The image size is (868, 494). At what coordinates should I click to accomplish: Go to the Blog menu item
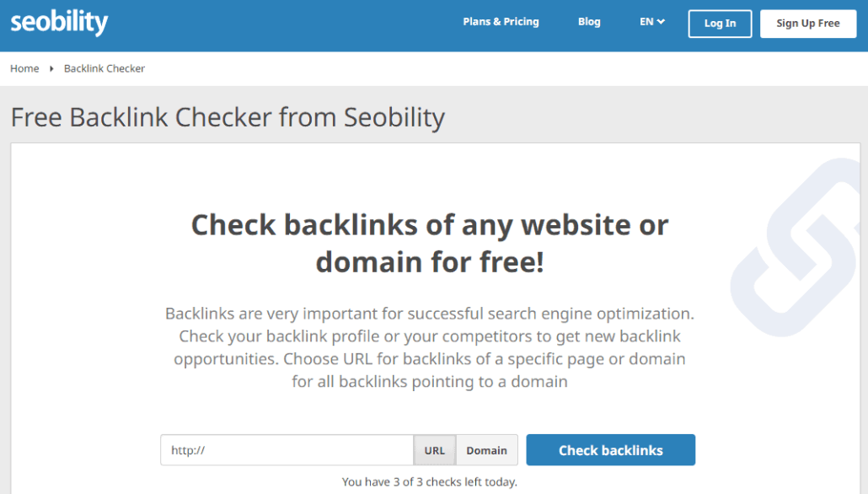pos(589,22)
